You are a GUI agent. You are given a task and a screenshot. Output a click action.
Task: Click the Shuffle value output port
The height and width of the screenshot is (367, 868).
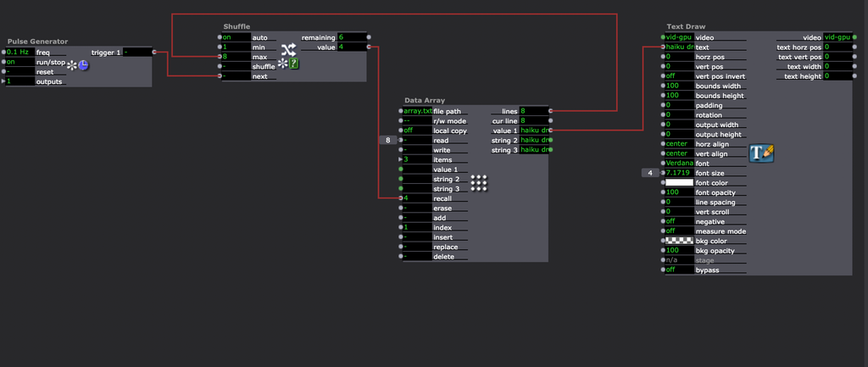point(370,47)
